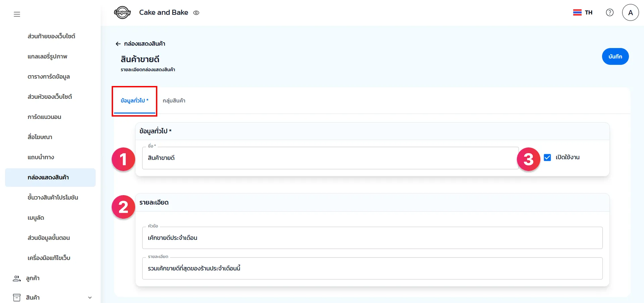
Task: Click the รายละเอียด description input field
Action: click(372, 268)
